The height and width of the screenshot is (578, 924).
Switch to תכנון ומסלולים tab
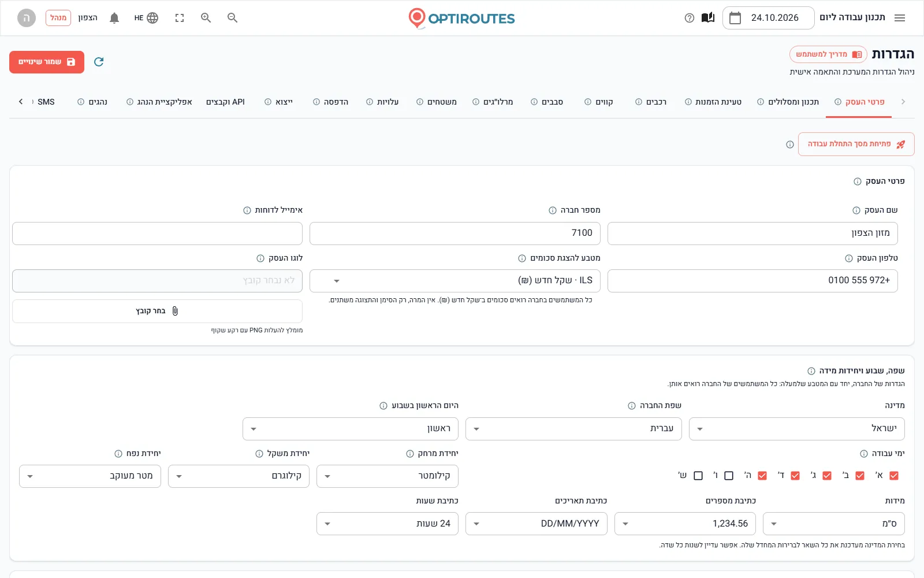(788, 102)
